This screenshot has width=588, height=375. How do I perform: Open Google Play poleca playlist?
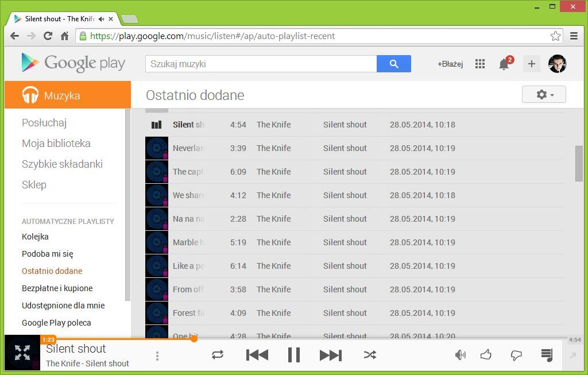pos(57,323)
